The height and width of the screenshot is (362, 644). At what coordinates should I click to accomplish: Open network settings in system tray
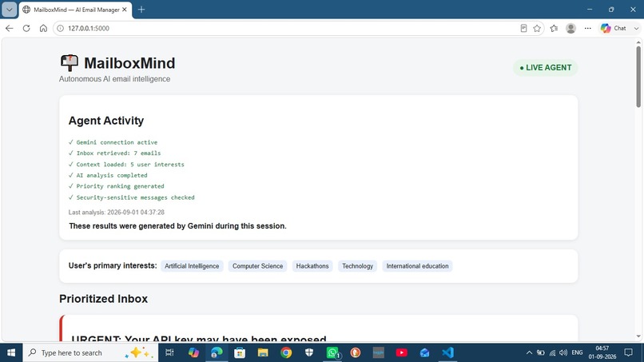pyautogui.click(x=552, y=352)
